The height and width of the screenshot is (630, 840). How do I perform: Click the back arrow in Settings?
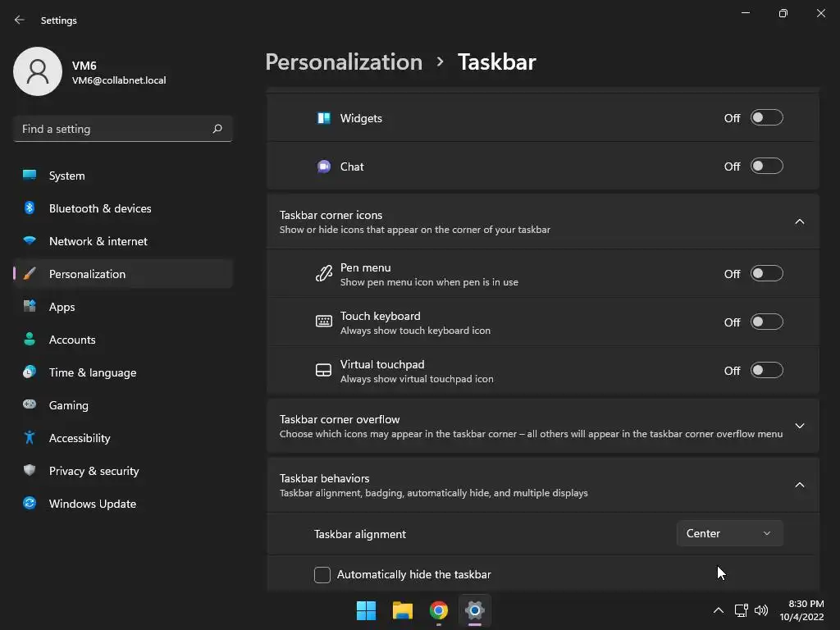tap(20, 20)
